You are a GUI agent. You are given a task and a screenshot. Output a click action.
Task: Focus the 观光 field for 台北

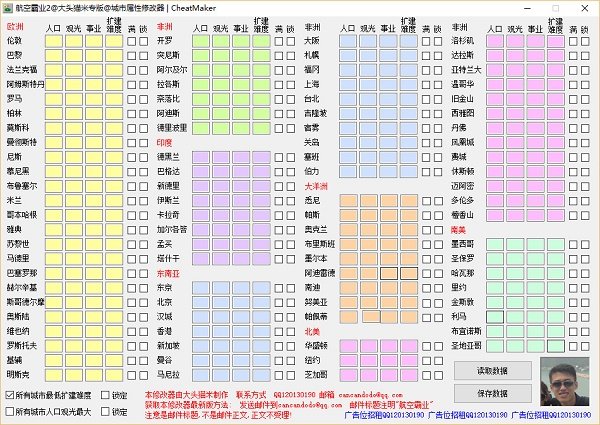pos(368,99)
